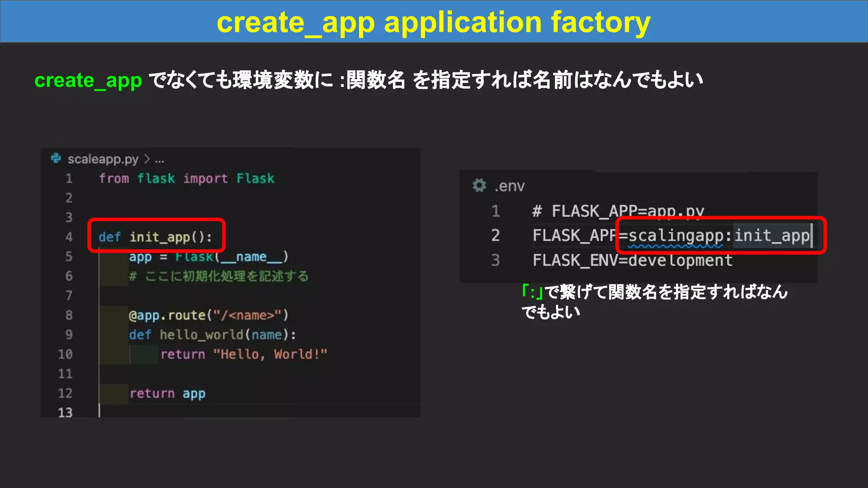
Task: Click the gear icon next to .env
Action: tap(479, 186)
